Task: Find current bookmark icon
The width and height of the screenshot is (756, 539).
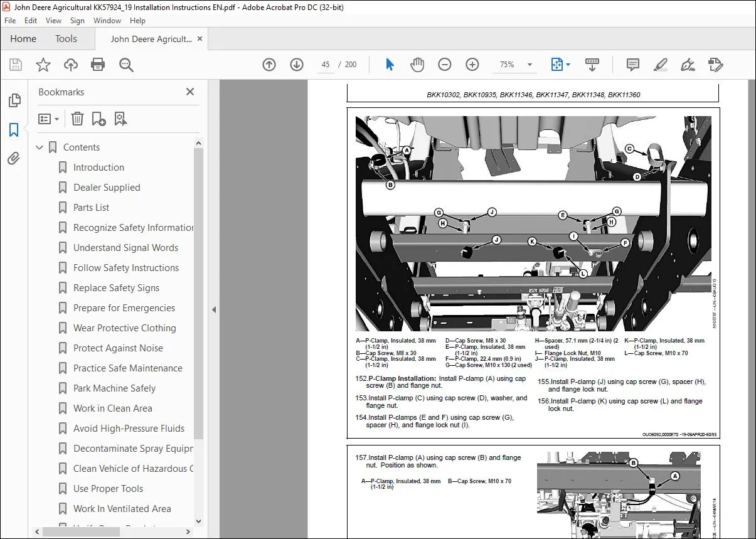Action: pyautogui.click(x=120, y=119)
